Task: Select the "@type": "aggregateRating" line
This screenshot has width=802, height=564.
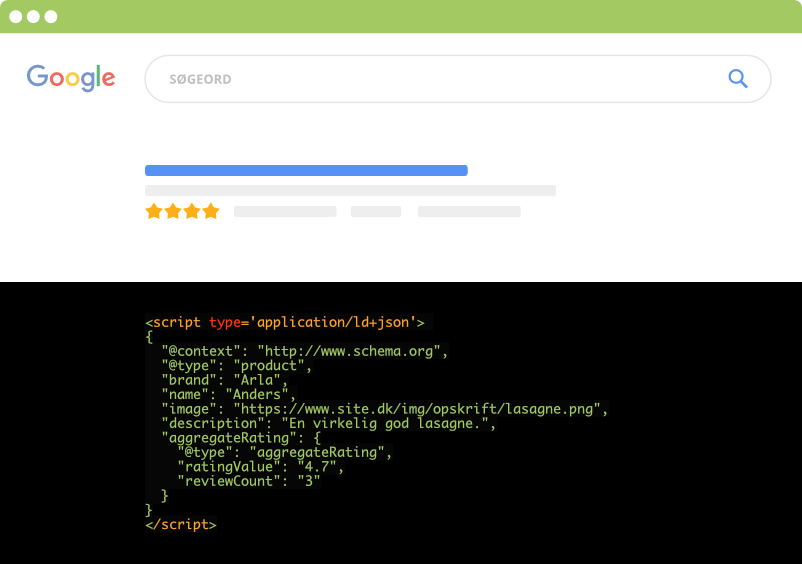Action: [x=285, y=452]
